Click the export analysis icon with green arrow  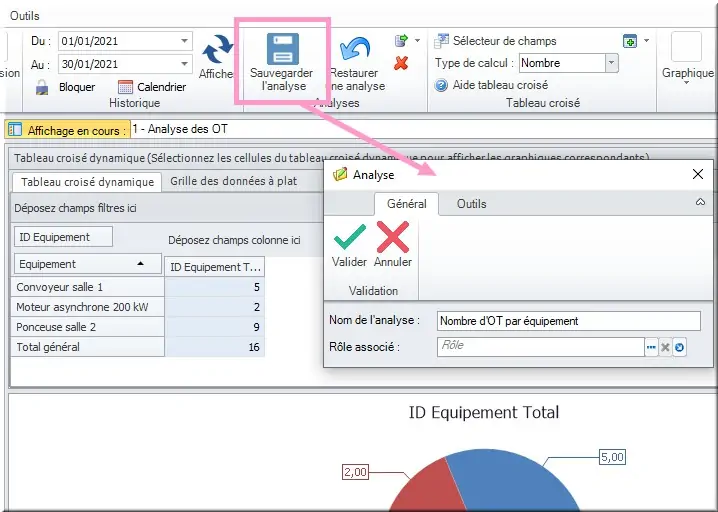[x=401, y=41]
